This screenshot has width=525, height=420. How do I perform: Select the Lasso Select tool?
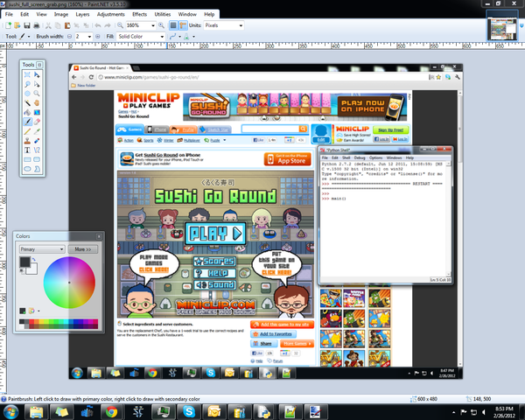(27, 84)
